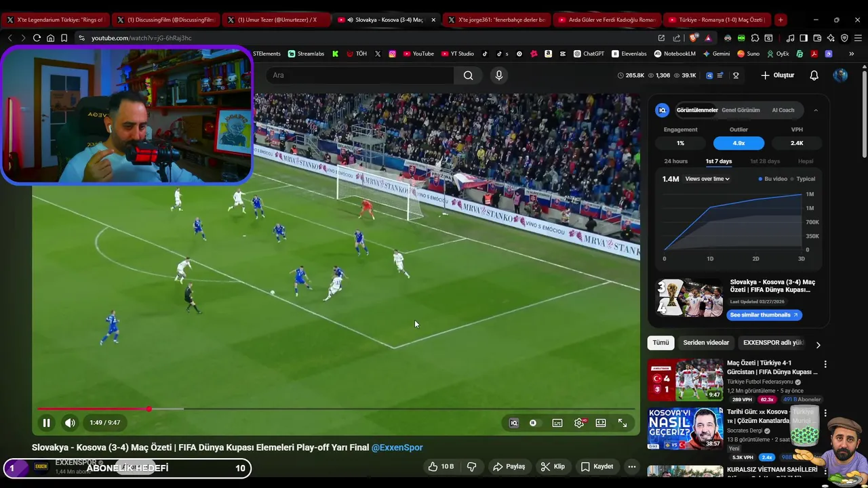Open the AI Coach tab

(783, 110)
